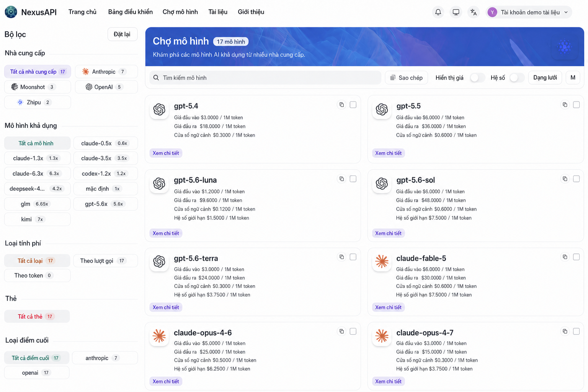
Task: Copy the claude-opus-4-7 model name icon
Action: (565, 331)
